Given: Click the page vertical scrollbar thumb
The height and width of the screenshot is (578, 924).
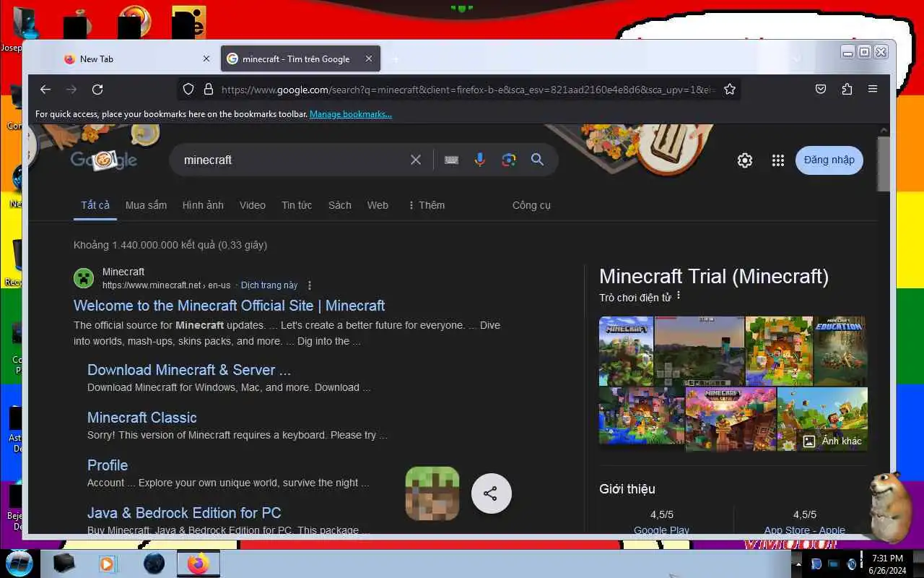Looking at the screenshot, I should [884, 163].
